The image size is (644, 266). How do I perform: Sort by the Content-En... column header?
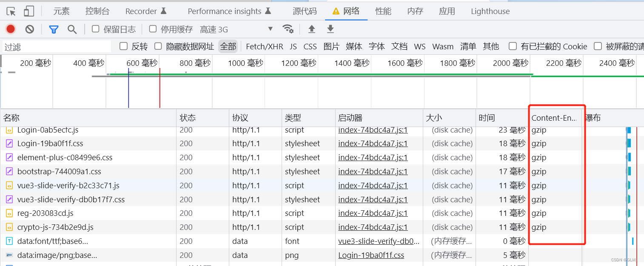pyautogui.click(x=555, y=118)
